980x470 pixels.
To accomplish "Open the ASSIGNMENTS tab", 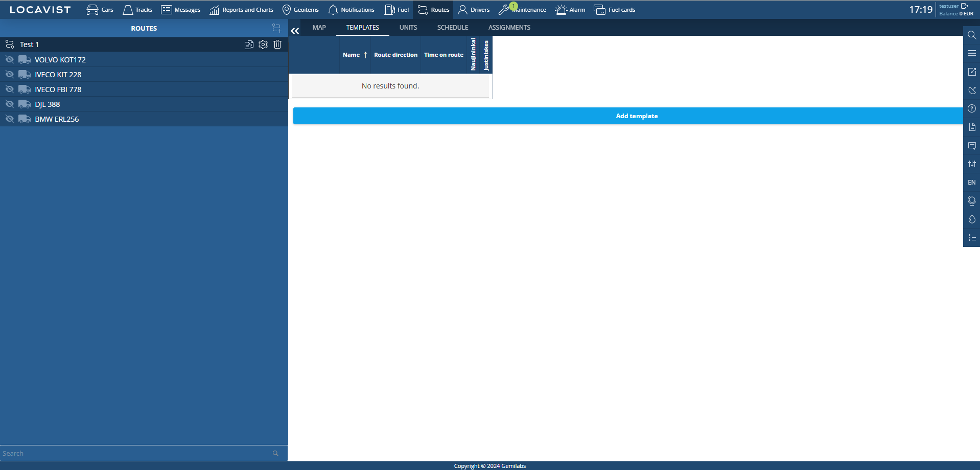I will click(x=509, y=28).
